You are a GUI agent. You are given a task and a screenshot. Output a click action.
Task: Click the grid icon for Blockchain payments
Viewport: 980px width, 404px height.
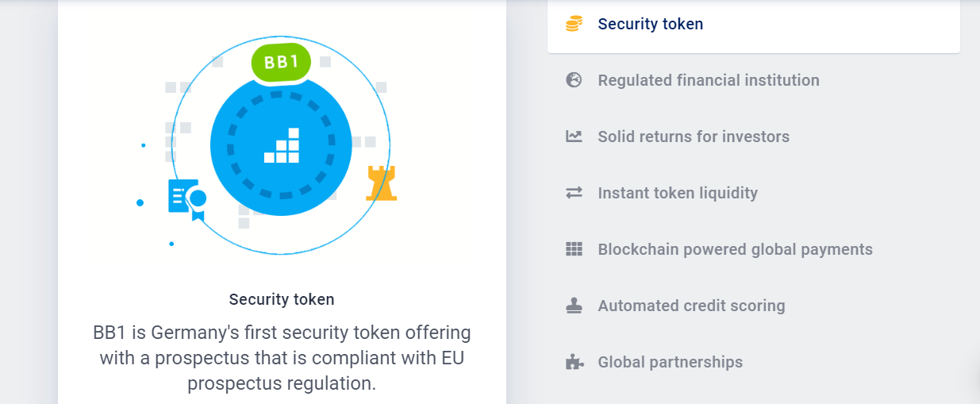(x=574, y=249)
